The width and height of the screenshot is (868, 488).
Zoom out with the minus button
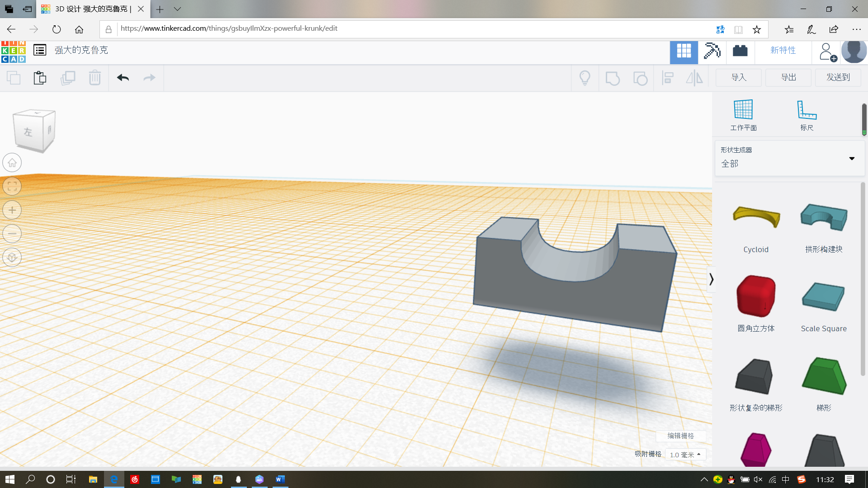(x=12, y=234)
